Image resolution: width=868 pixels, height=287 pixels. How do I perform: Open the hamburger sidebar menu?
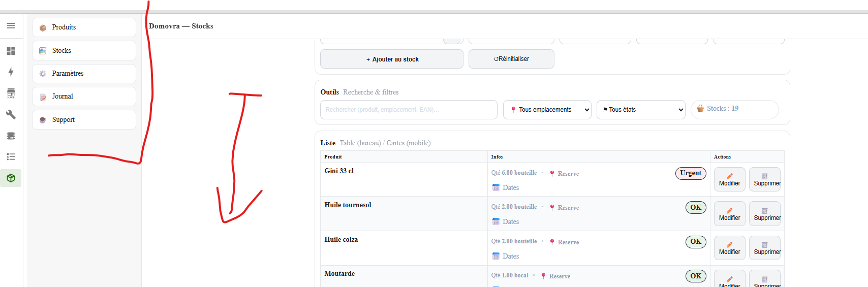pyautogui.click(x=11, y=26)
